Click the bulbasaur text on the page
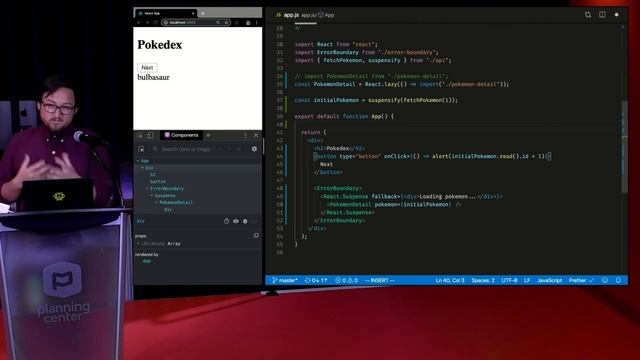The height and width of the screenshot is (360, 640). coord(153,77)
